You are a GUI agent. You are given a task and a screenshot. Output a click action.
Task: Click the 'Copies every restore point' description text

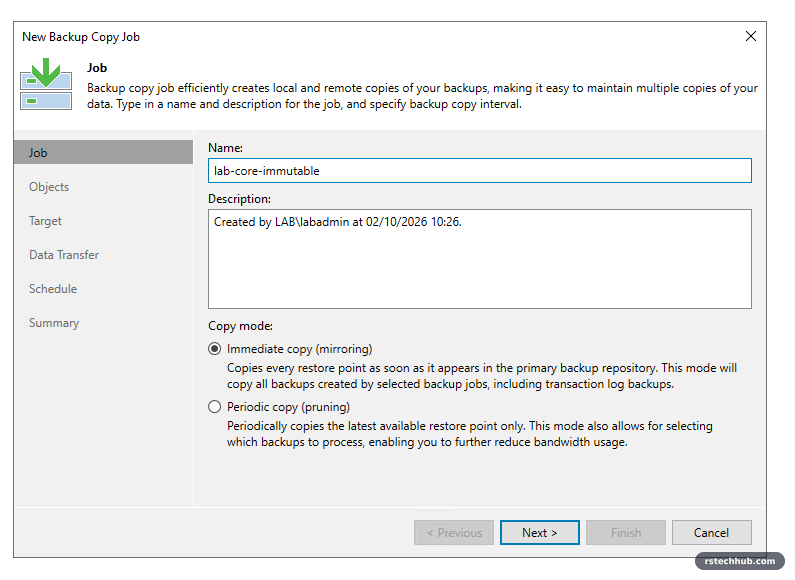pos(482,376)
